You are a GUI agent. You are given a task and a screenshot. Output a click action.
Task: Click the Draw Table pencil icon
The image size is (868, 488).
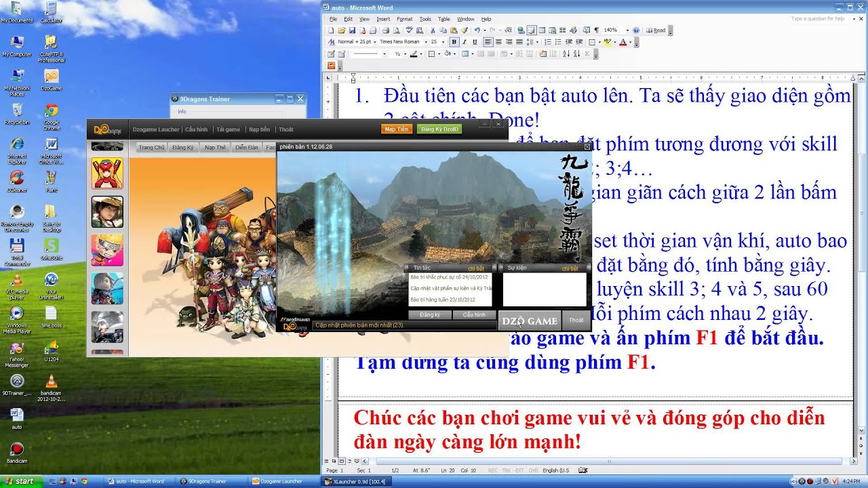click(331, 54)
